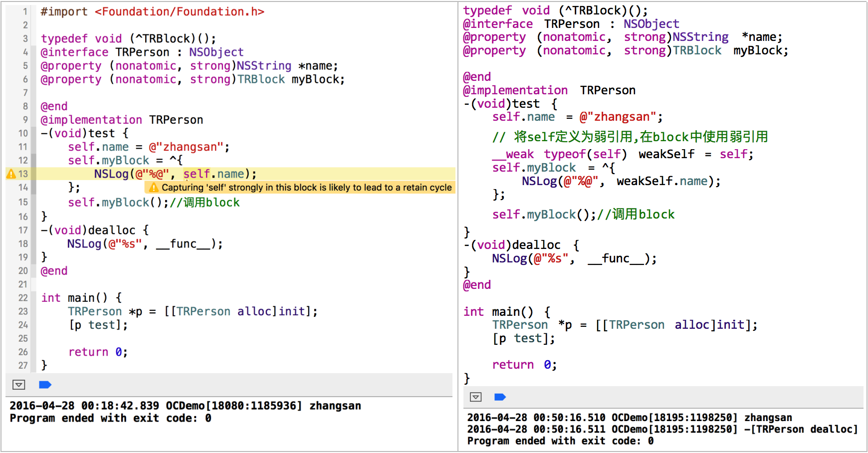868x453 pixels.
Task: Click line number 1 in the gutter
Action: 25,11
